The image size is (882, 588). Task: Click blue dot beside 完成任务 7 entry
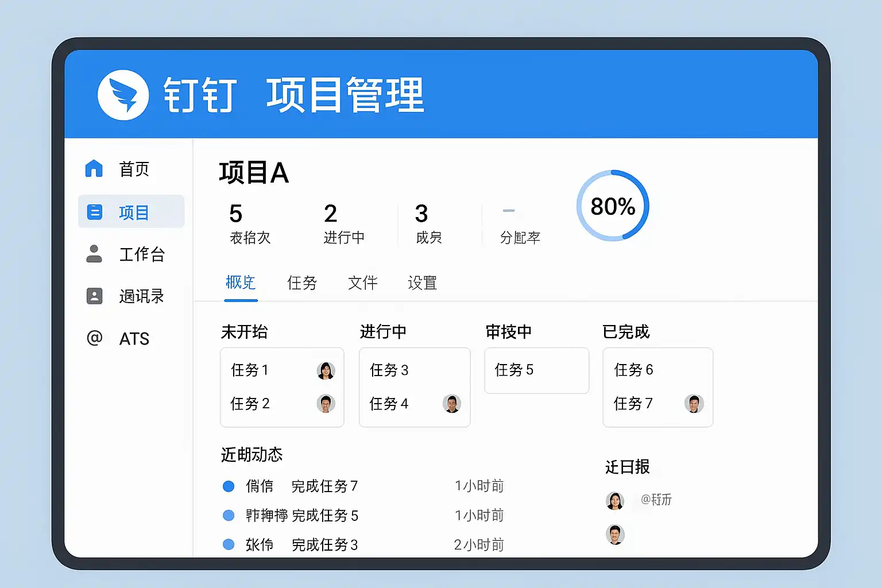click(229, 486)
